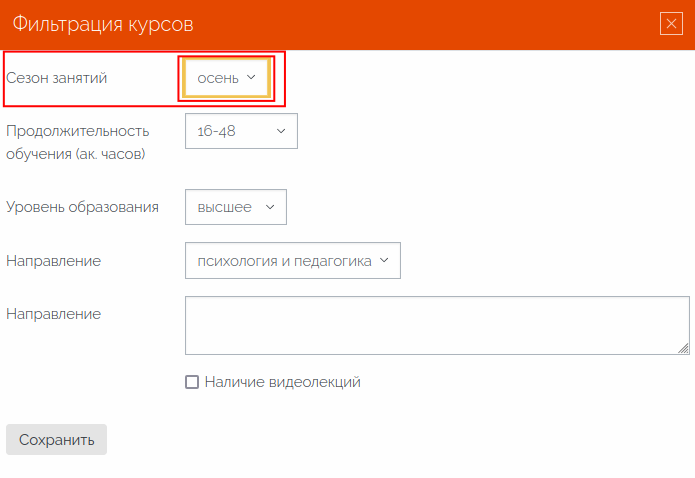Open the осень season dropdown
695x478 pixels.
[226, 78]
